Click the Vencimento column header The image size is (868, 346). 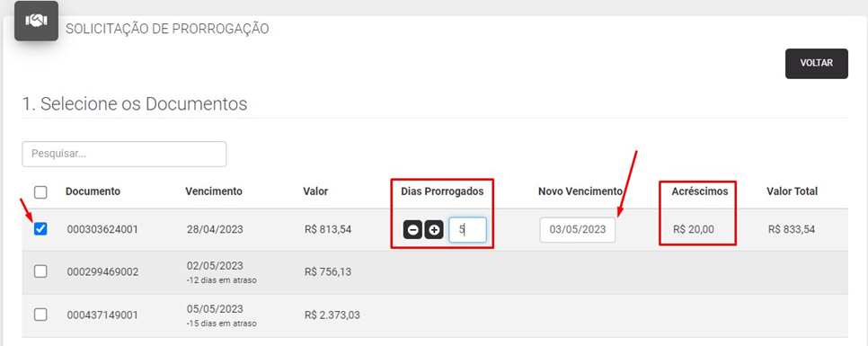[214, 191]
